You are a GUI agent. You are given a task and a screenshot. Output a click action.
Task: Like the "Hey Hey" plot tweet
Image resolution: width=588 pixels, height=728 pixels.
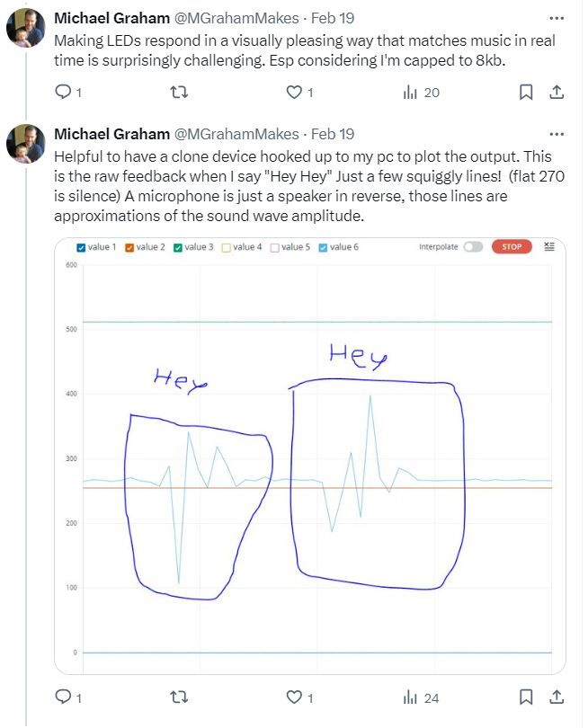pos(293,697)
